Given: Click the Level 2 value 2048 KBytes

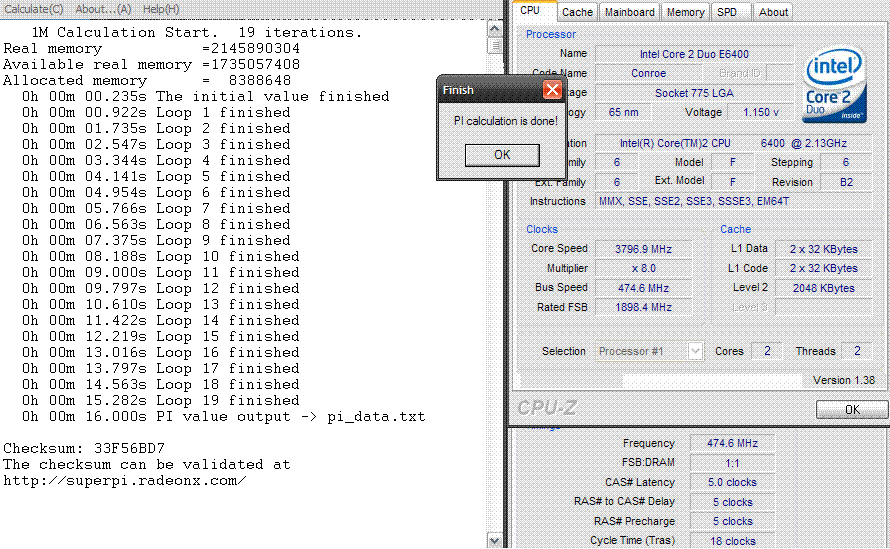Looking at the screenshot, I should [823, 288].
